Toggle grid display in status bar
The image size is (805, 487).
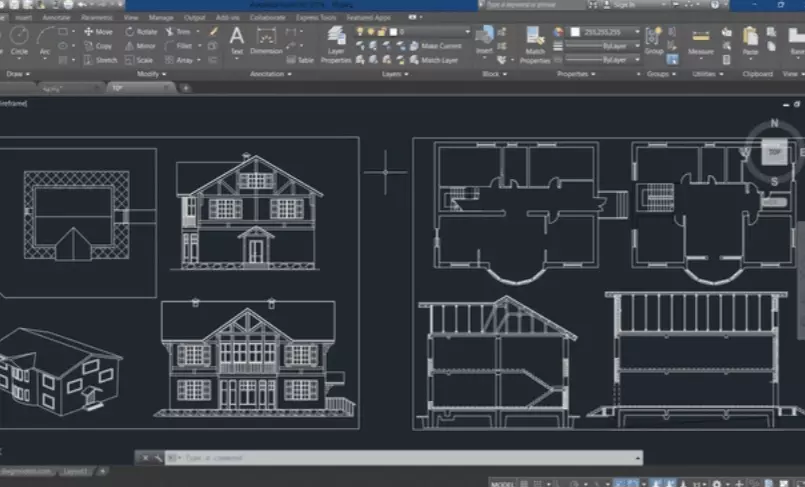pos(524,483)
